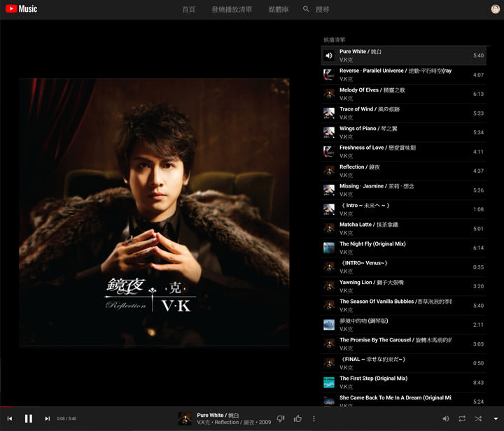Click thumbnail of The Night Fly
This screenshot has height=431, width=504.
pos(329,248)
